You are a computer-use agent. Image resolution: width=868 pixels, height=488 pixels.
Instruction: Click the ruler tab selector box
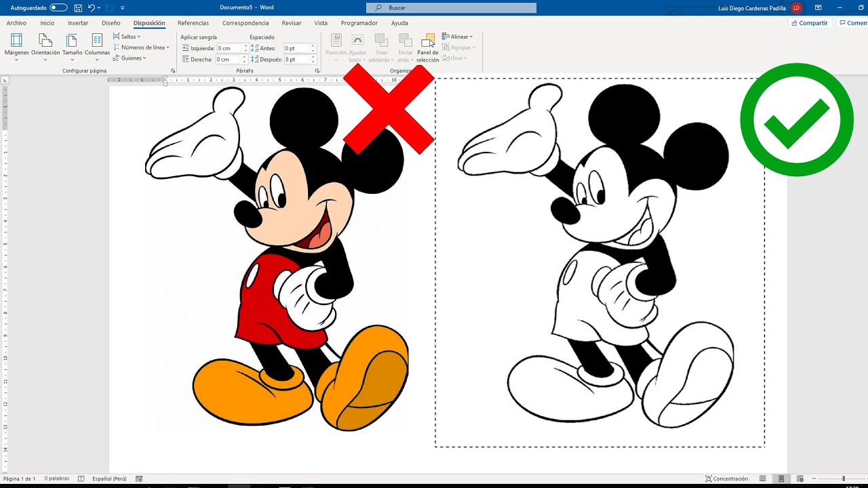click(5, 80)
